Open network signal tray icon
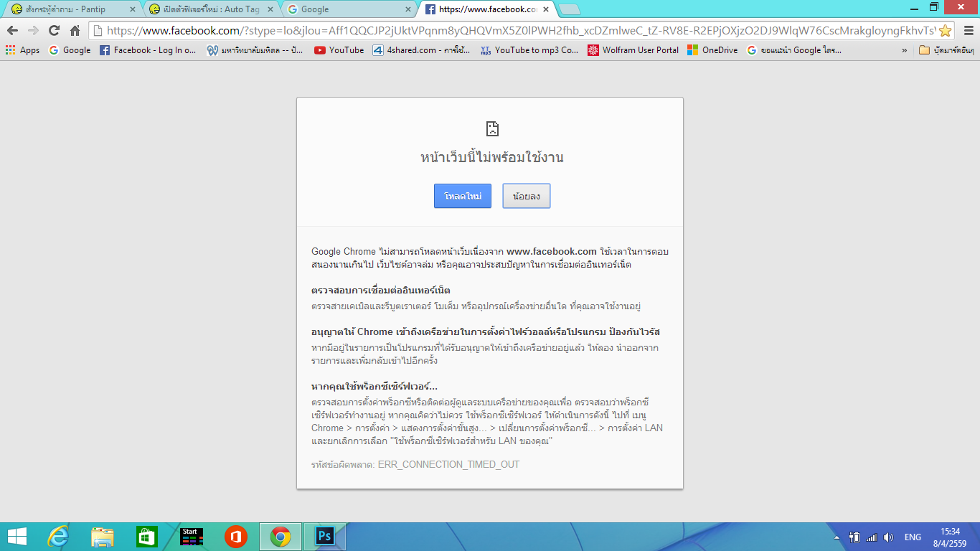 click(872, 537)
